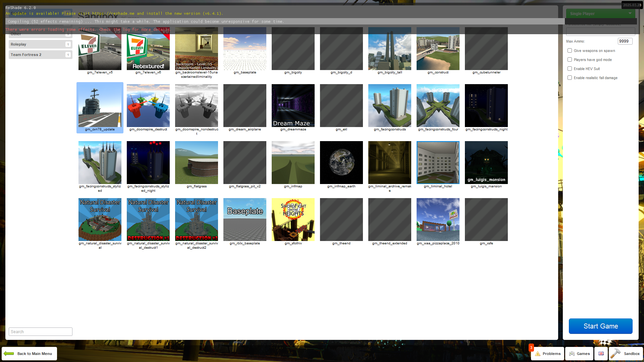
Task: Select the Team Fortress 2 category
Action: tap(40, 55)
